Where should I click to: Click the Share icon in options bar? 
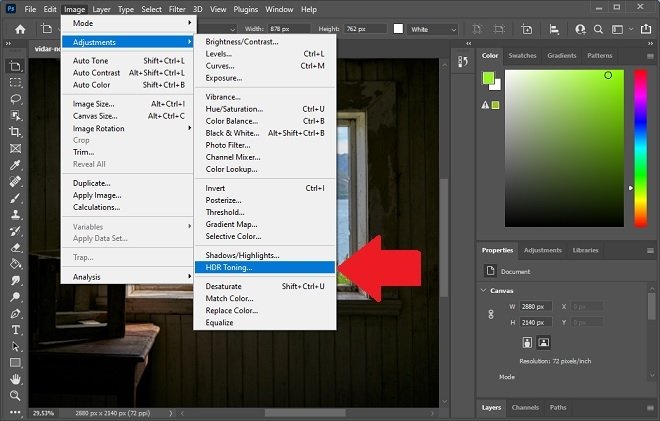point(646,29)
